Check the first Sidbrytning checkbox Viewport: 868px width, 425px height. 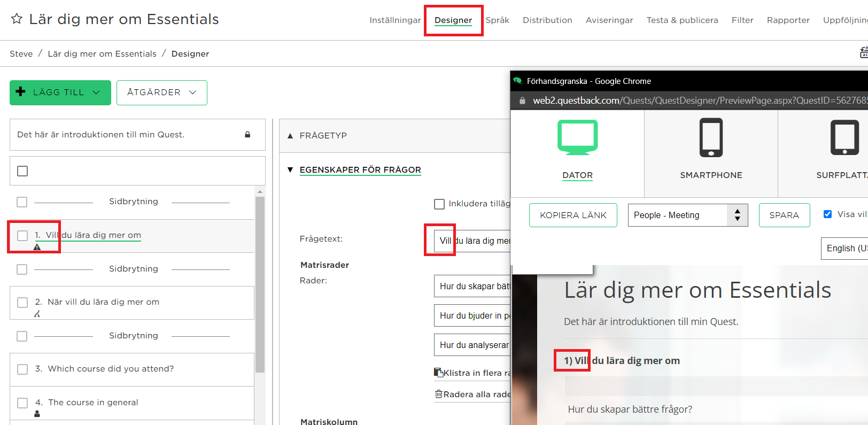22,202
